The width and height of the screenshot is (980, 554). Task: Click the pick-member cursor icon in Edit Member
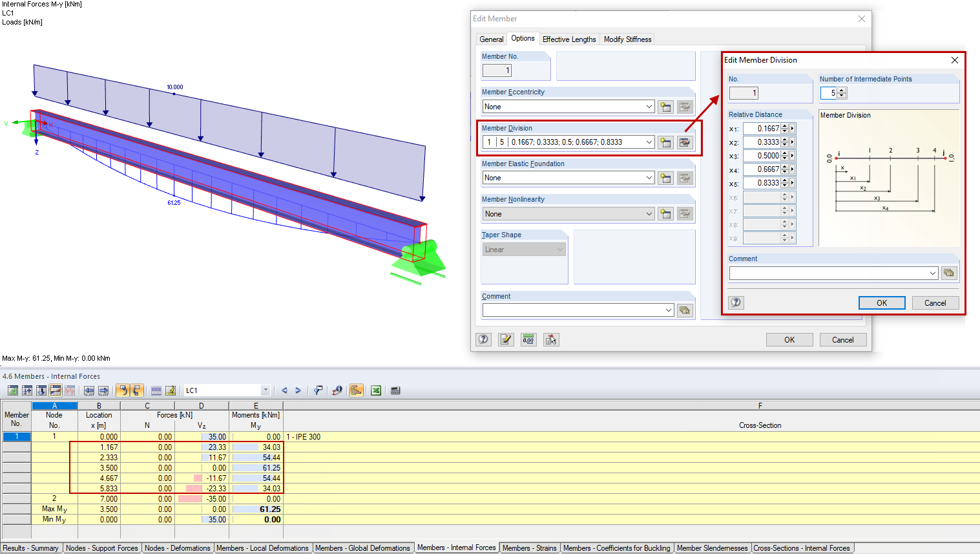click(551, 339)
